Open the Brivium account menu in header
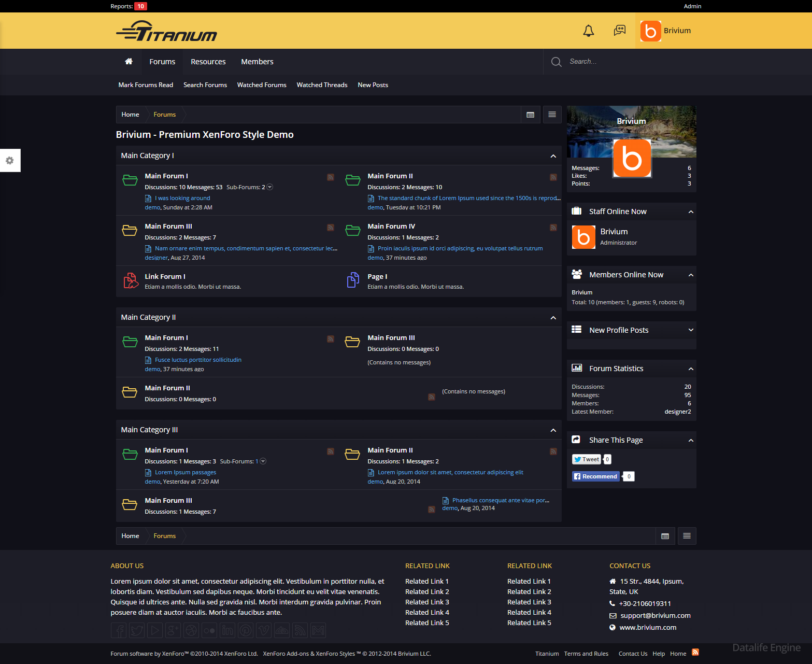Image resolution: width=812 pixels, height=664 pixels. (x=666, y=31)
